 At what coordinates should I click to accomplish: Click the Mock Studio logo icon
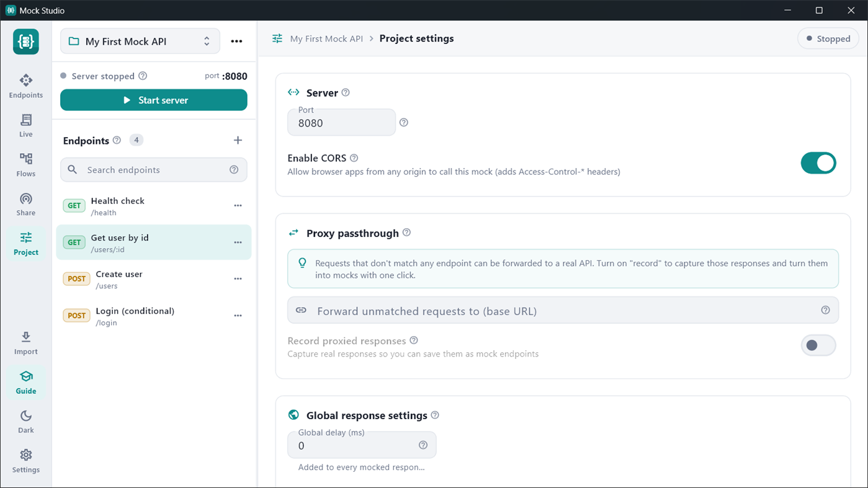[26, 42]
